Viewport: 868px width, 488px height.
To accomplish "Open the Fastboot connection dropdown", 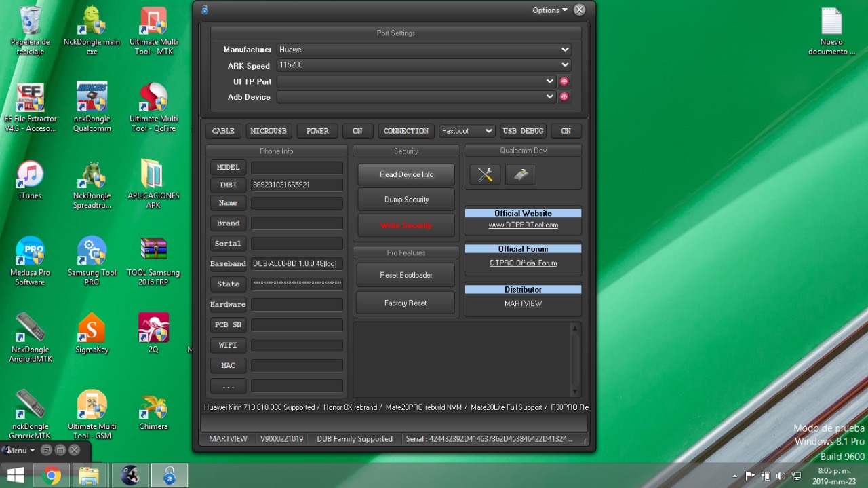I will click(x=467, y=131).
